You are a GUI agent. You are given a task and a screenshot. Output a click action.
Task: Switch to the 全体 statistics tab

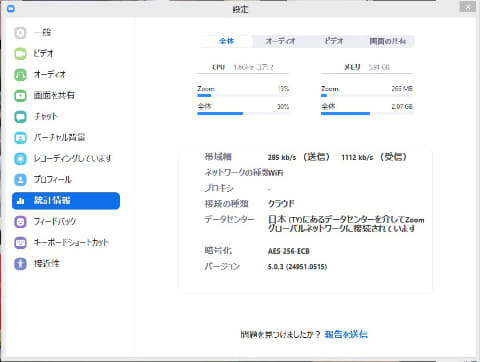point(227,41)
